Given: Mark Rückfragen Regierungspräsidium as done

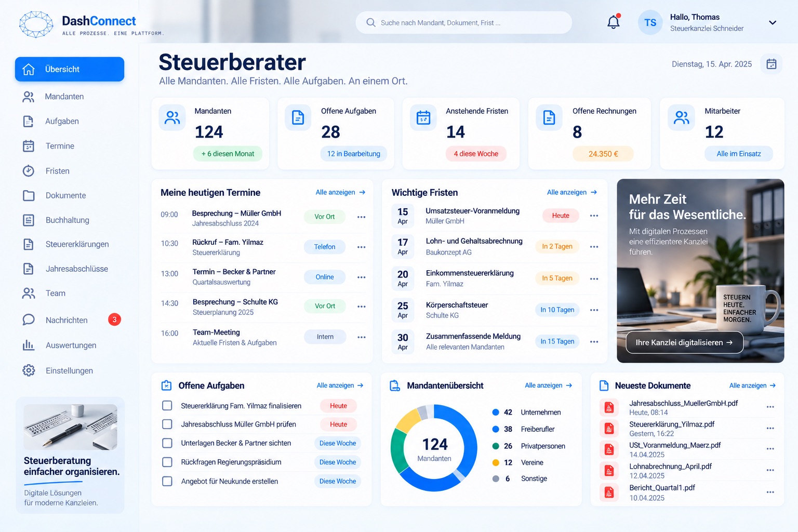Looking at the screenshot, I should point(167,462).
